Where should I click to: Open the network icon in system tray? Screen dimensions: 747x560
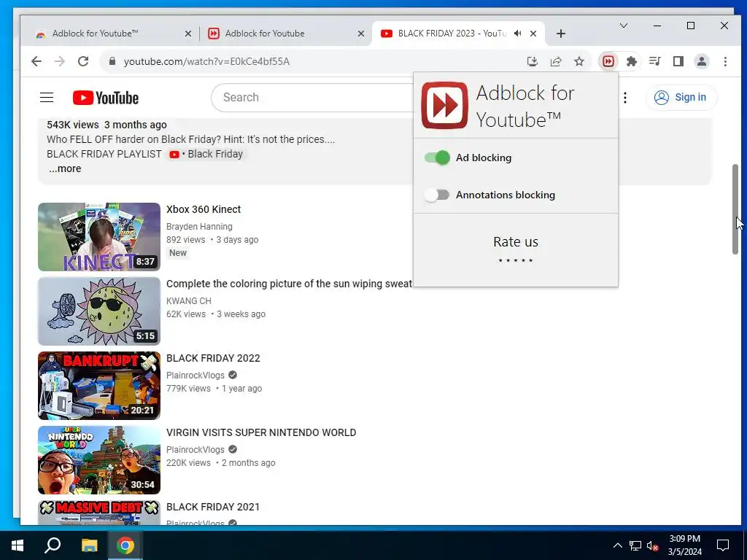click(635, 545)
